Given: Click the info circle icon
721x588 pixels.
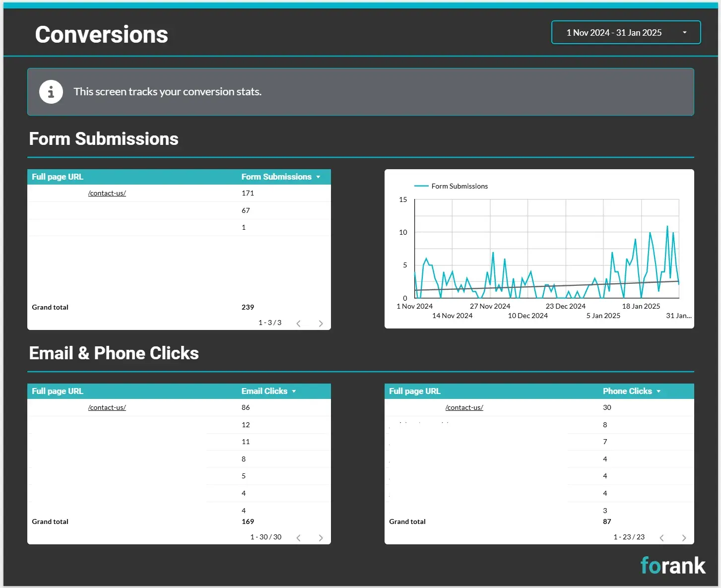Looking at the screenshot, I should pyautogui.click(x=51, y=92).
